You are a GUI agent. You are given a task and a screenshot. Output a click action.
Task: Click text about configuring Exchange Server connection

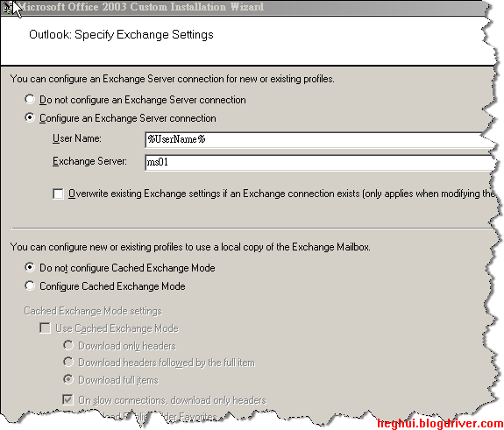173,79
